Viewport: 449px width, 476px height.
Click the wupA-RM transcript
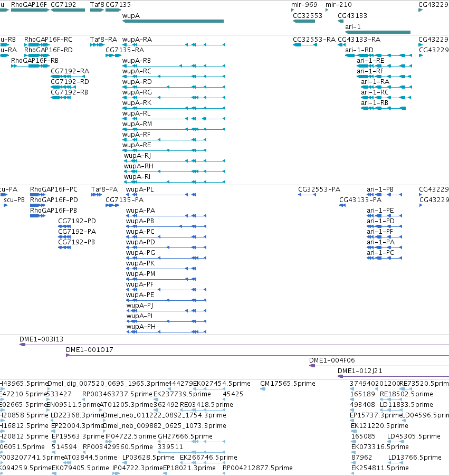tap(174, 129)
